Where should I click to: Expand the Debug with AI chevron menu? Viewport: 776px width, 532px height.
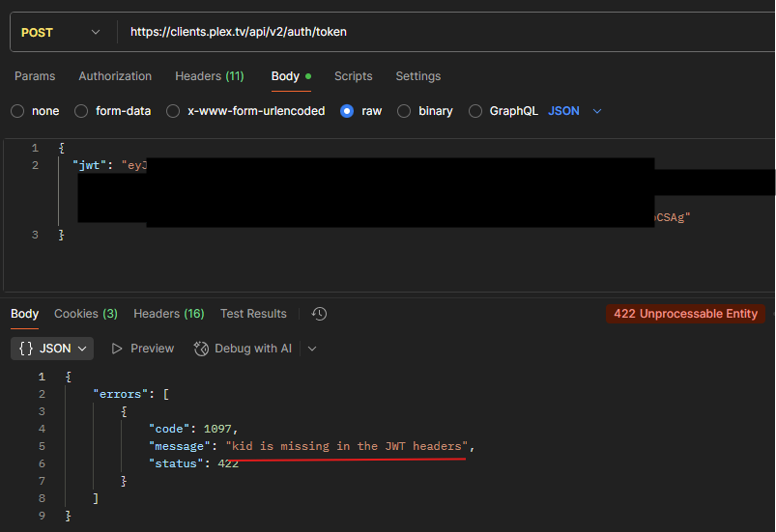312,349
